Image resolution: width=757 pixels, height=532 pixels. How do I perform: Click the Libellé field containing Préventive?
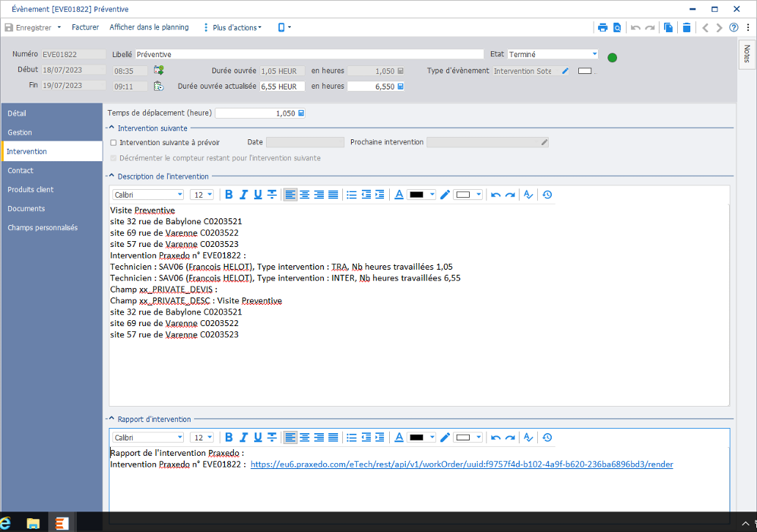click(x=309, y=54)
